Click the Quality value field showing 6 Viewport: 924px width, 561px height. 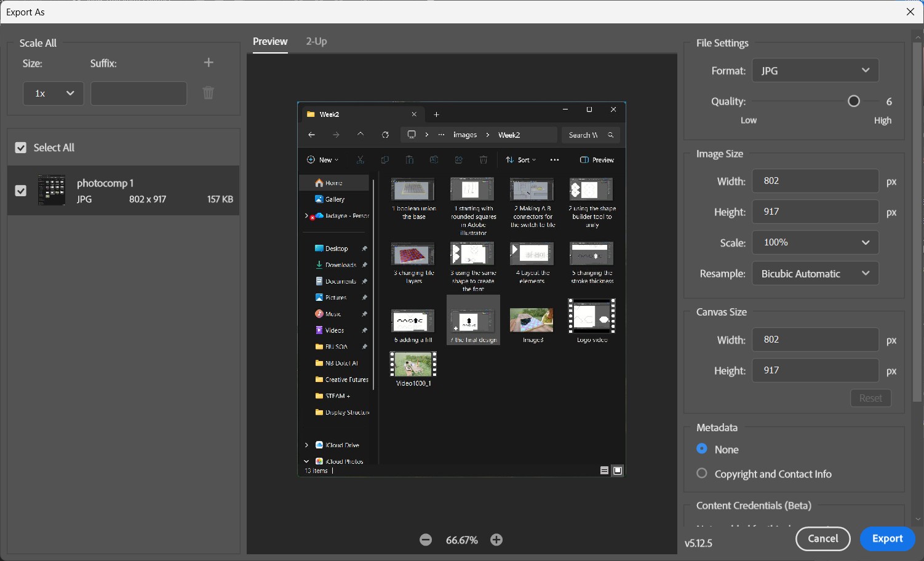(889, 101)
